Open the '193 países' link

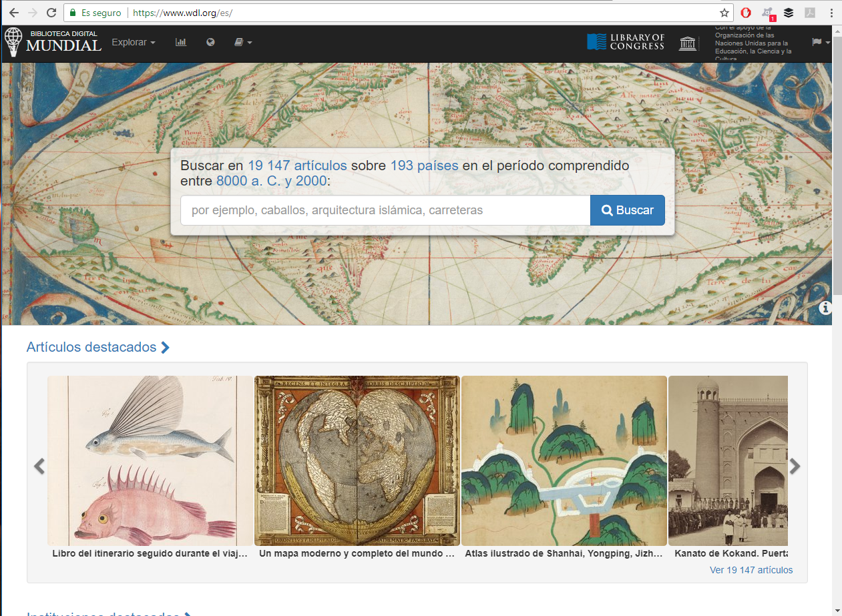[424, 166]
